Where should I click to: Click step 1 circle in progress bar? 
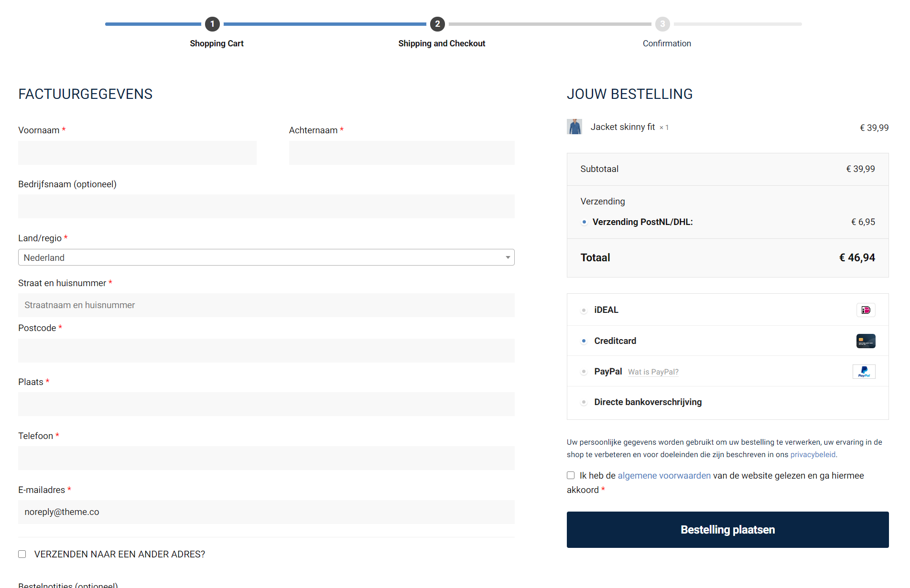pos(212,24)
